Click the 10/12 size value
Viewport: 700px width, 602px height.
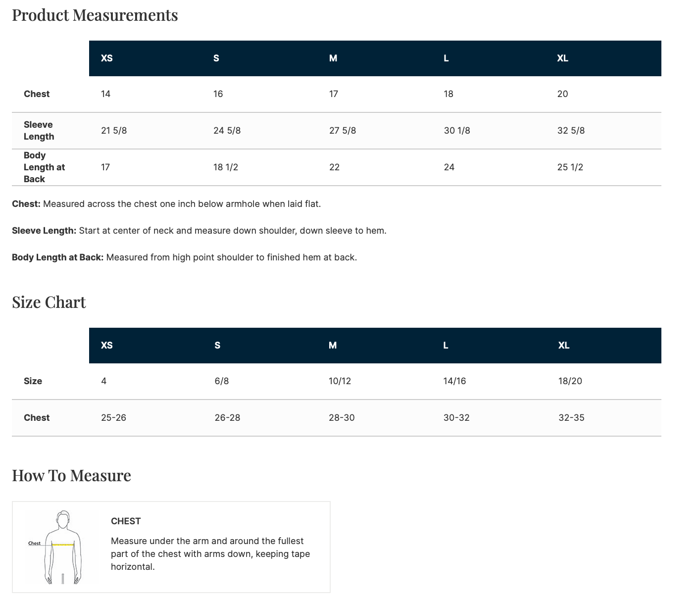pyautogui.click(x=340, y=381)
